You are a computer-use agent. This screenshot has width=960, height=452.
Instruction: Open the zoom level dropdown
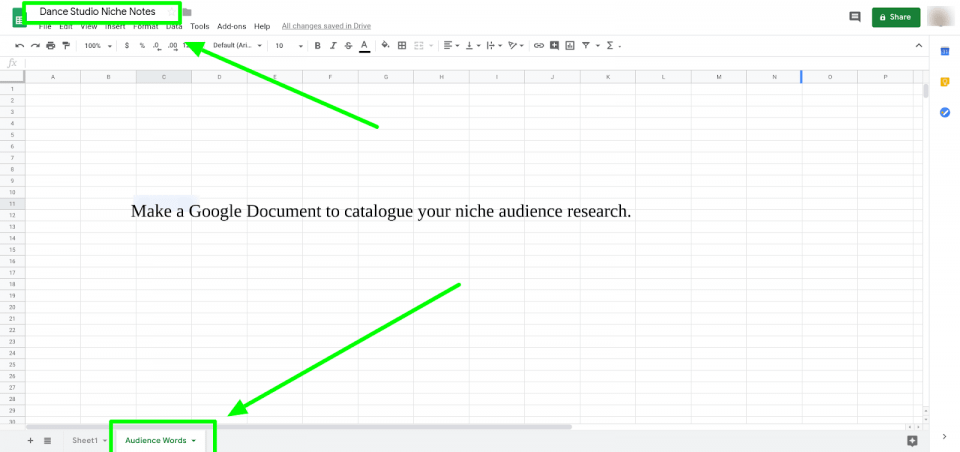pos(98,46)
